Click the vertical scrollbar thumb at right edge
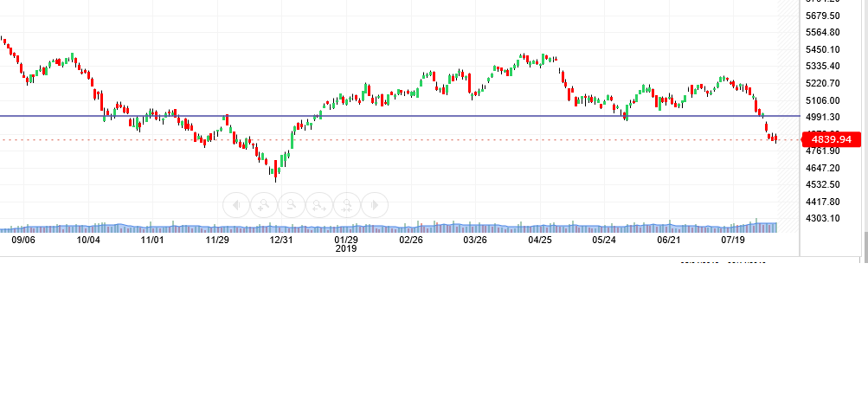 tap(865, 246)
